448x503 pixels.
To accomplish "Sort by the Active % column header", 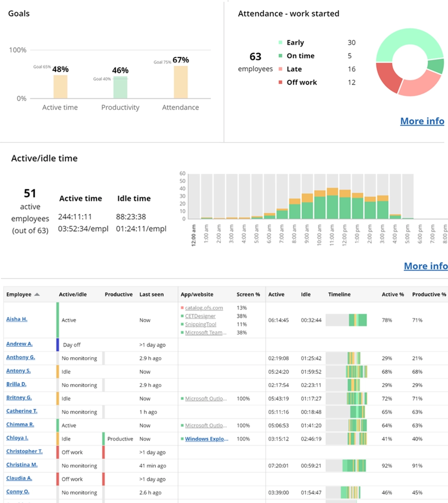I will (393, 294).
